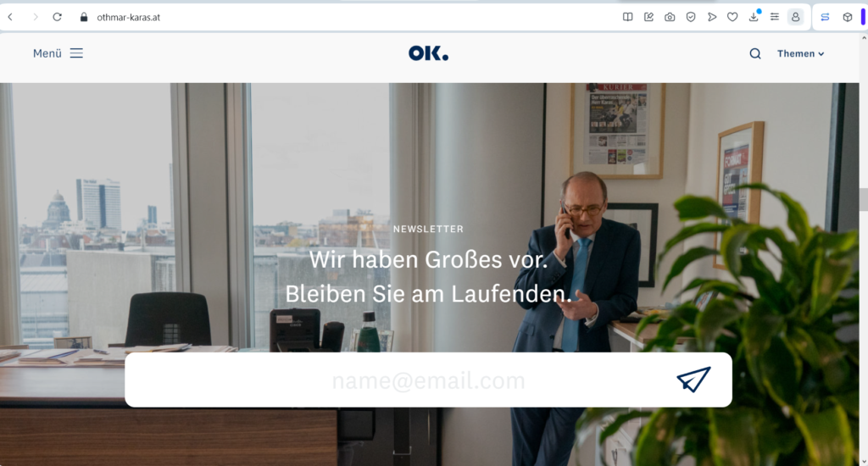Image resolution: width=868 pixels, height=466 pixels.
Task: Take a snapshot with camera icon
Action: 670,17
